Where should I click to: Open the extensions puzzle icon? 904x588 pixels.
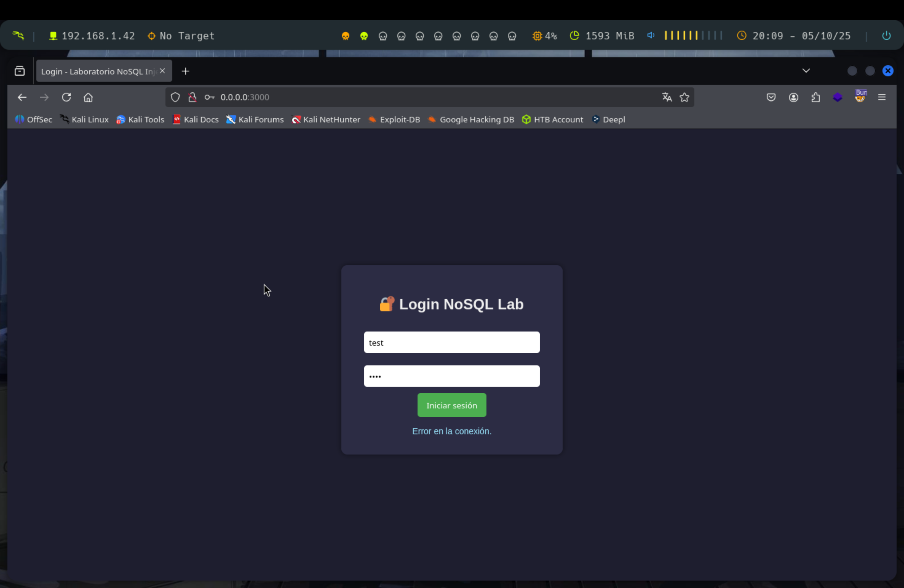point(815,97)
